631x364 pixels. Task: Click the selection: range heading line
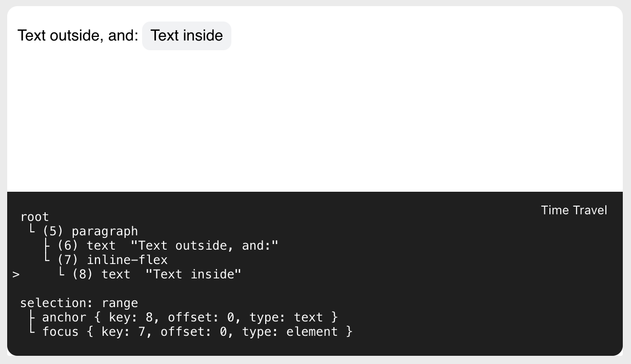(78, 302)
